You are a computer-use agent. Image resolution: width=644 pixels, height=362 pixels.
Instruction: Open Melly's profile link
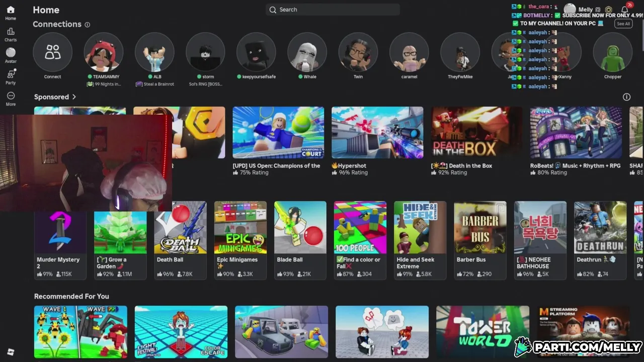click(585, 10)
